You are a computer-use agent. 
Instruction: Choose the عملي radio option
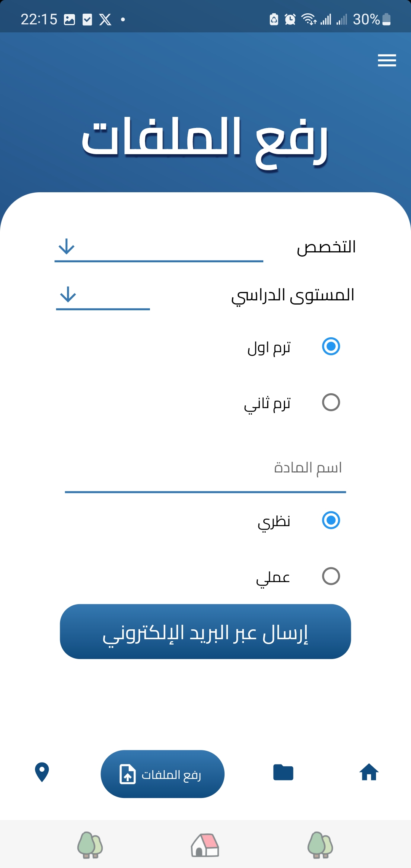tap(331, 576)
